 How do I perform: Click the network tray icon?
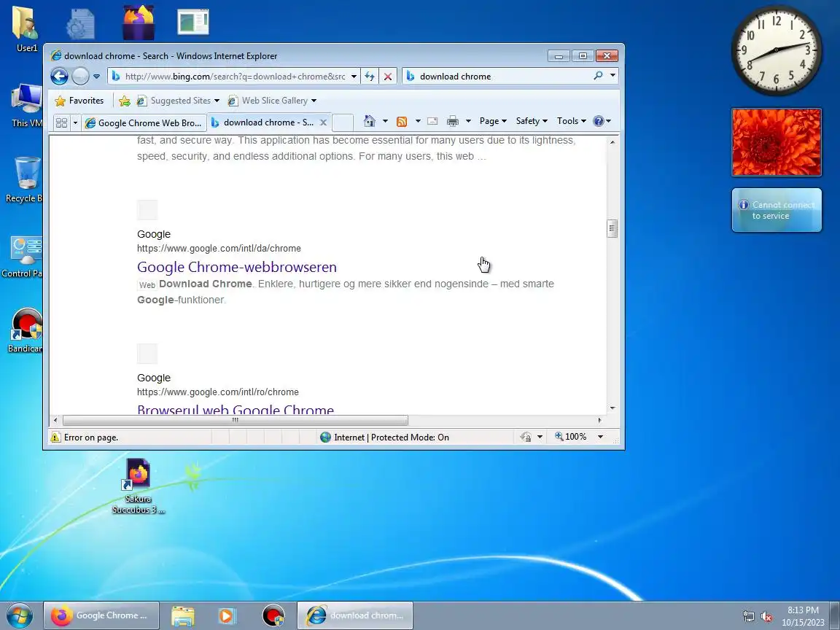coord(748,617)
